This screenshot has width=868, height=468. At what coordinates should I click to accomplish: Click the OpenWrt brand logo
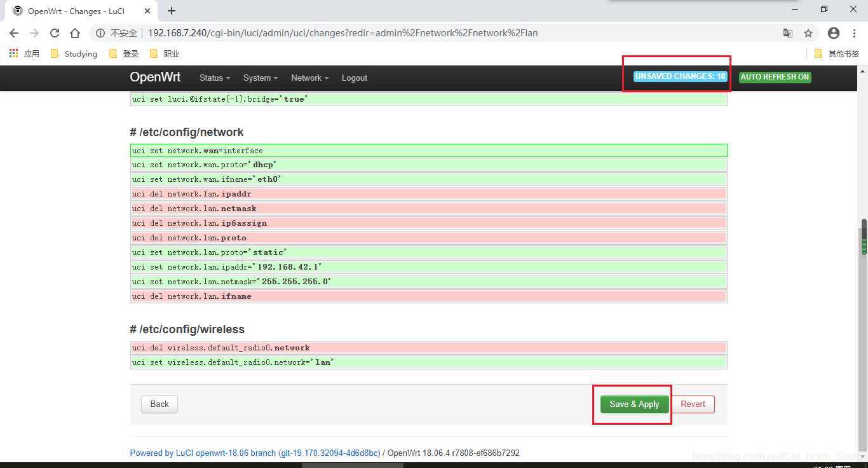[x=155, y=77]
